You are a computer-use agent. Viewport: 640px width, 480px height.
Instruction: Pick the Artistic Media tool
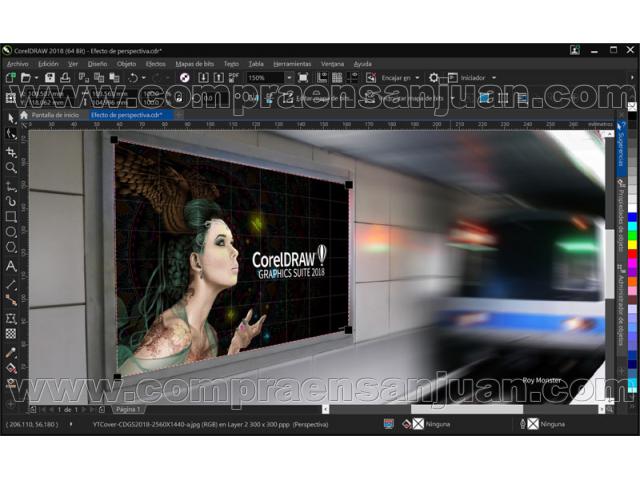(11, 201)
